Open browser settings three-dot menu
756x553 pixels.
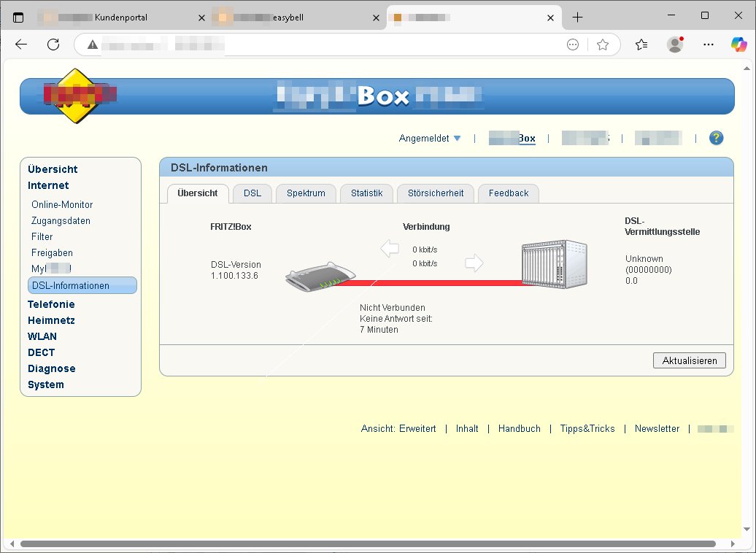[708, 45]
